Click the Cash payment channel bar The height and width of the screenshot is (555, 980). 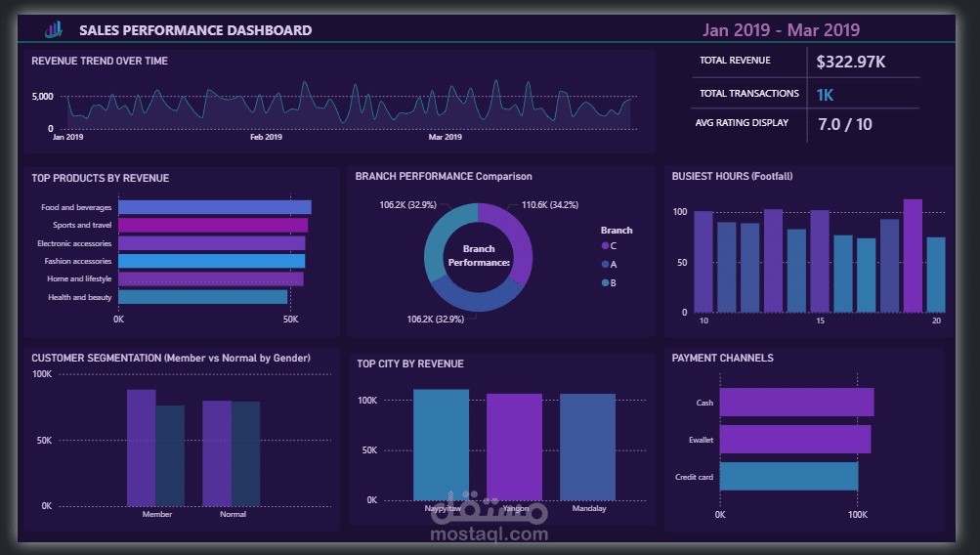pyautogui.click(x=797, y=402)
